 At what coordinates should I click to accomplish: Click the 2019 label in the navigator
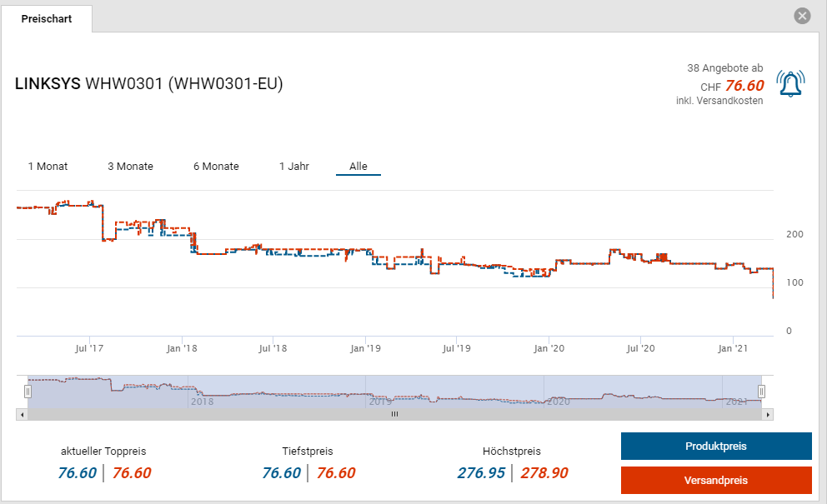(x=380, y=402)
